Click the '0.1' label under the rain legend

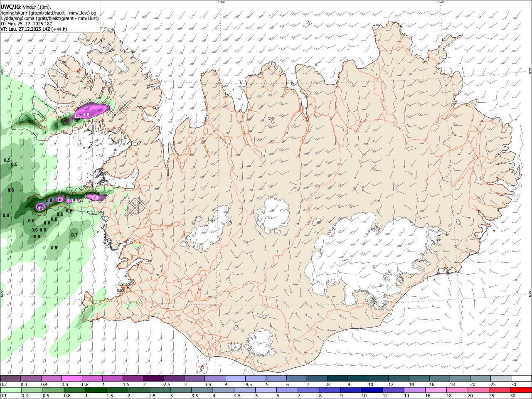click(3, 396)
